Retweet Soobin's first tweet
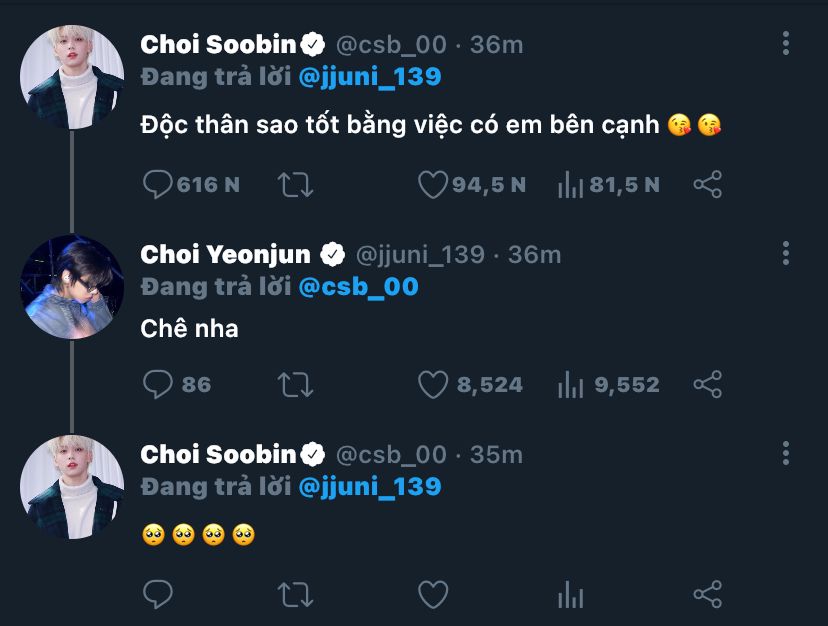This screenshot has height=626, width=828. point(296,185)
